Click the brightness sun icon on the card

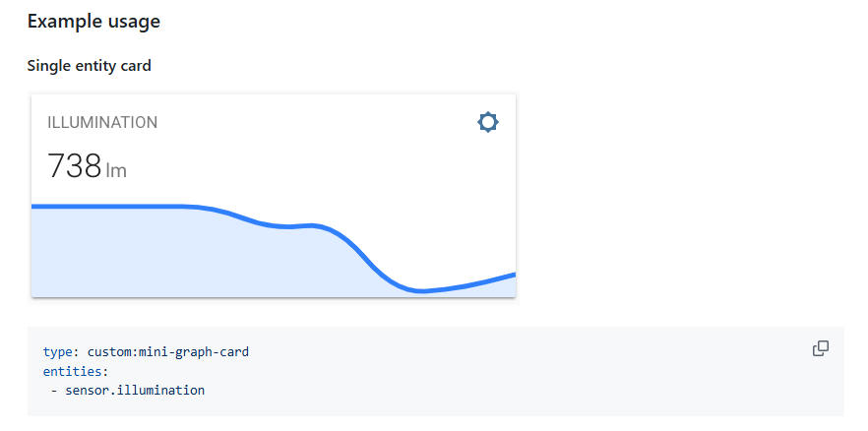click(x=488, y=122)
